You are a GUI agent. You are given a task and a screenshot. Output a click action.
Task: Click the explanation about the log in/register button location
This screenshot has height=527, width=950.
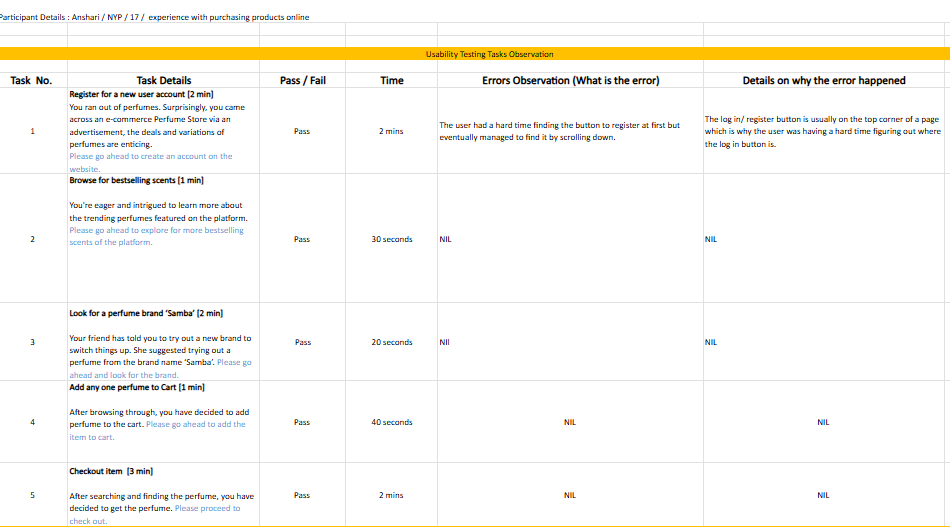822,131
